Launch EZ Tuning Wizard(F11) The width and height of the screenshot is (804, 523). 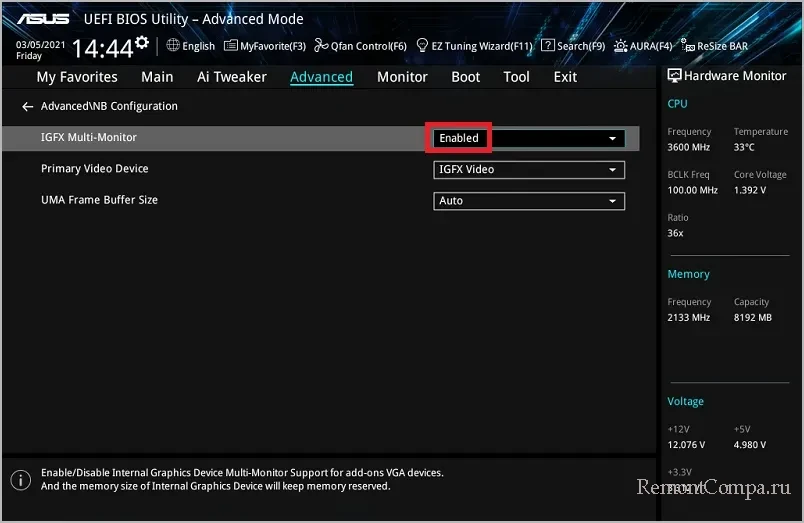tap(475, 46)
